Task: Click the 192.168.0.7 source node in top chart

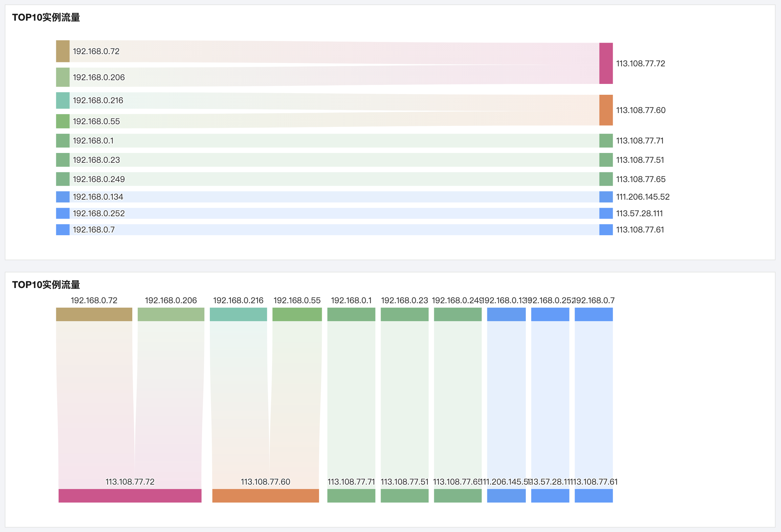Action: pos(63,229)
